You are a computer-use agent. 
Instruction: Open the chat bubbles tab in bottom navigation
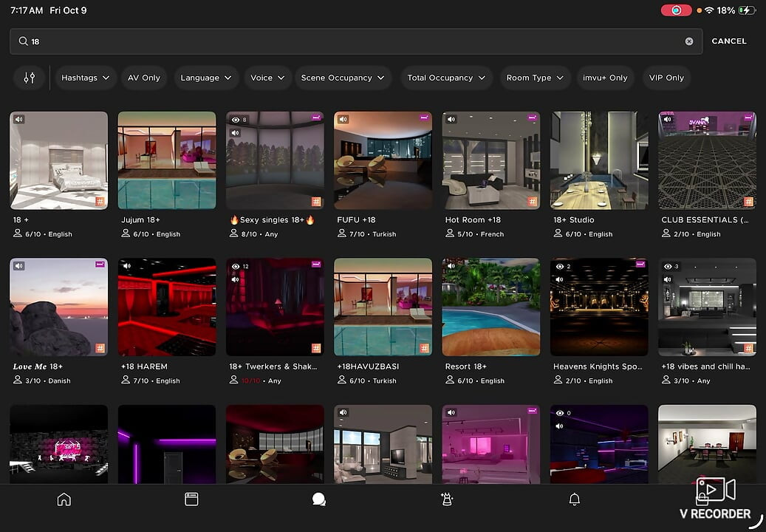click(x=319, y=499)
